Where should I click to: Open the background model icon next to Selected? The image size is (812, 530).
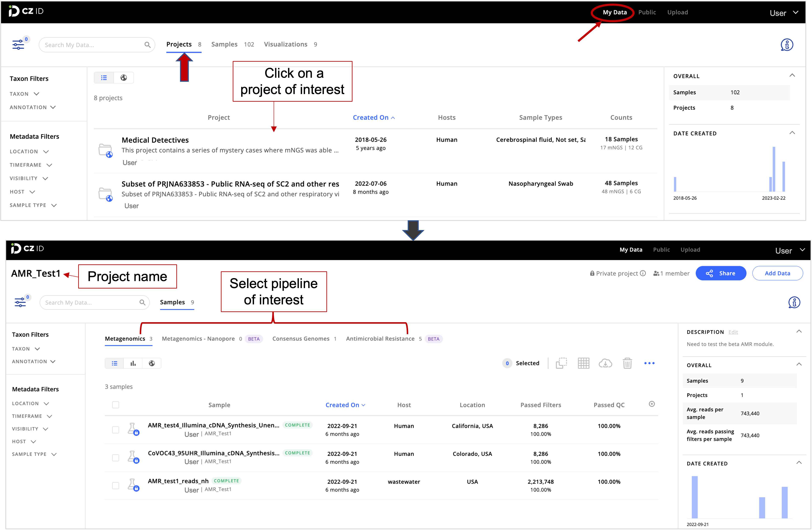coord(561,363)
